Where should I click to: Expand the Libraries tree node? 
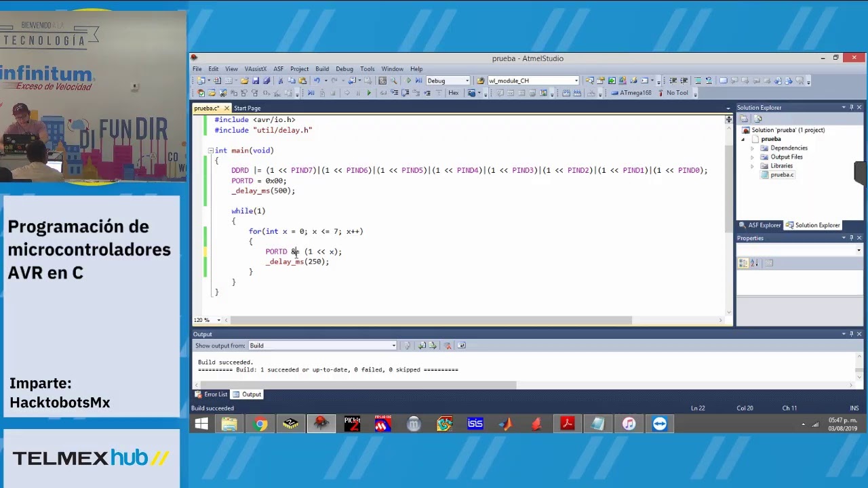click(752, 166)
